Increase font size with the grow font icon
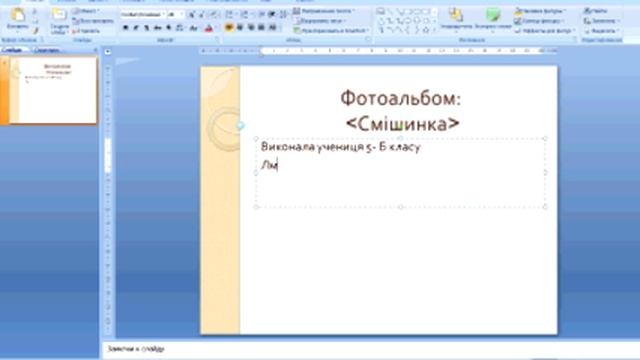The width and height of the screenshot is (640, 360). [191, 15]
